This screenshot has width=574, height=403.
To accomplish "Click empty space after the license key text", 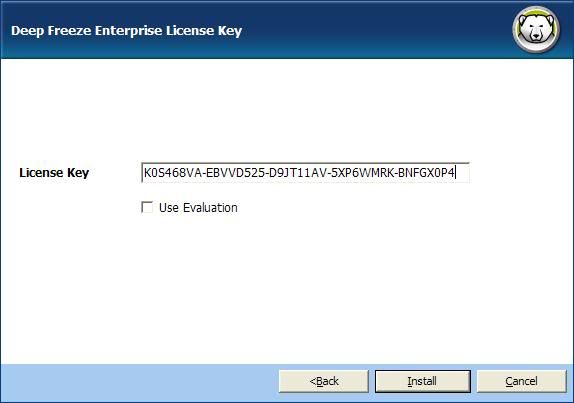I will tap(462, 172).
